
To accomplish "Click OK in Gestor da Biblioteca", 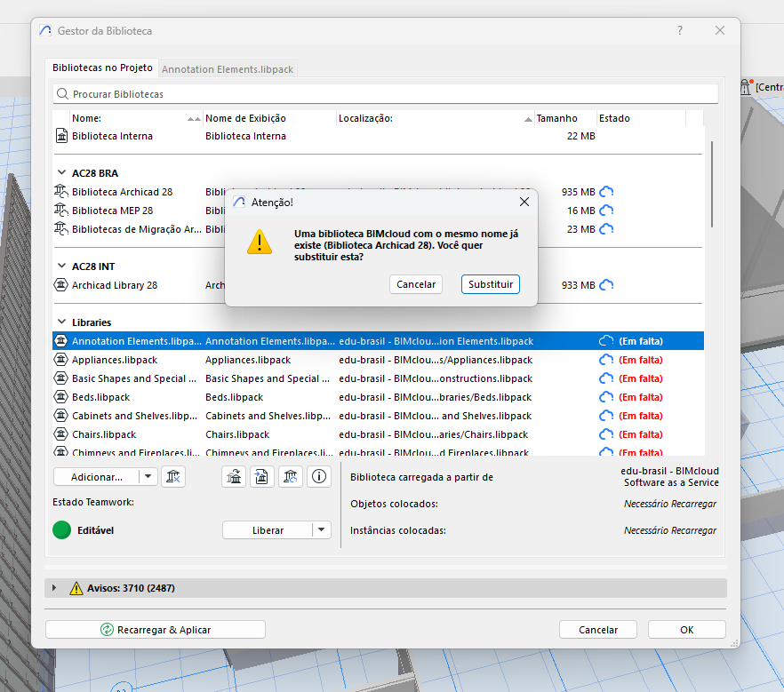I will pyautogui.click(x=686, y=630).
